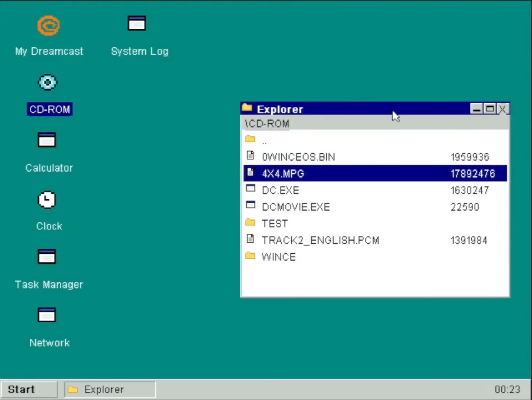This screenshot has width=532, height=400.
Task: Open the Network desktop icon
Action: [47, 315]
